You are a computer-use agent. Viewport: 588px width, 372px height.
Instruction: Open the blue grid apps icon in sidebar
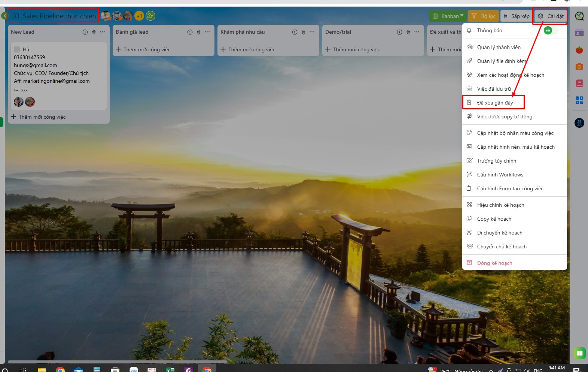[x=579, y=100]
